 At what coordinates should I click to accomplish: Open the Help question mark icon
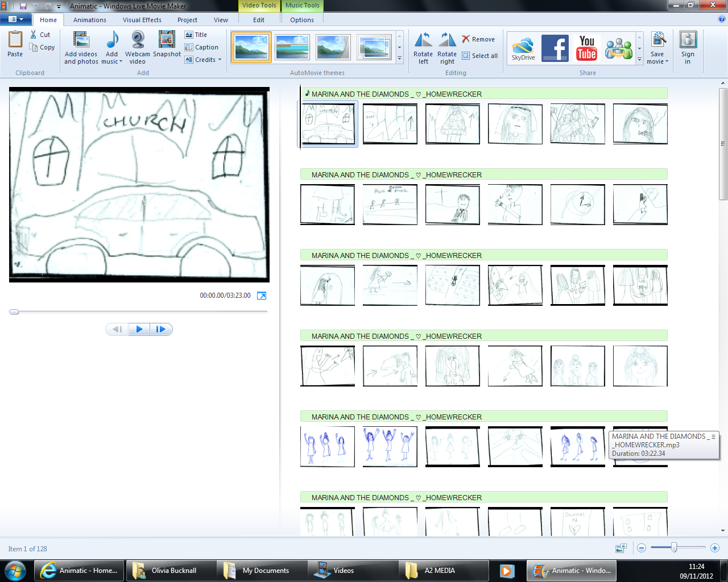click(x=722, y=19)
